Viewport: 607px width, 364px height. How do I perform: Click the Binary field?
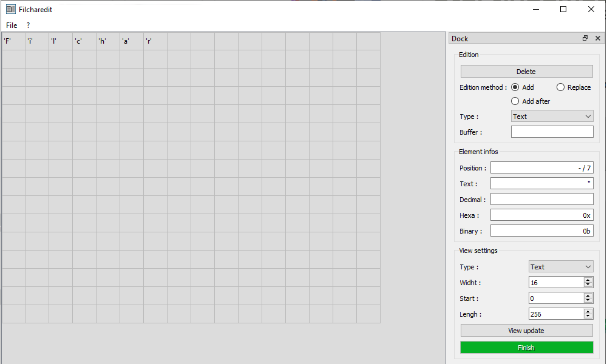pyautogui.click(x=542, y=231)
